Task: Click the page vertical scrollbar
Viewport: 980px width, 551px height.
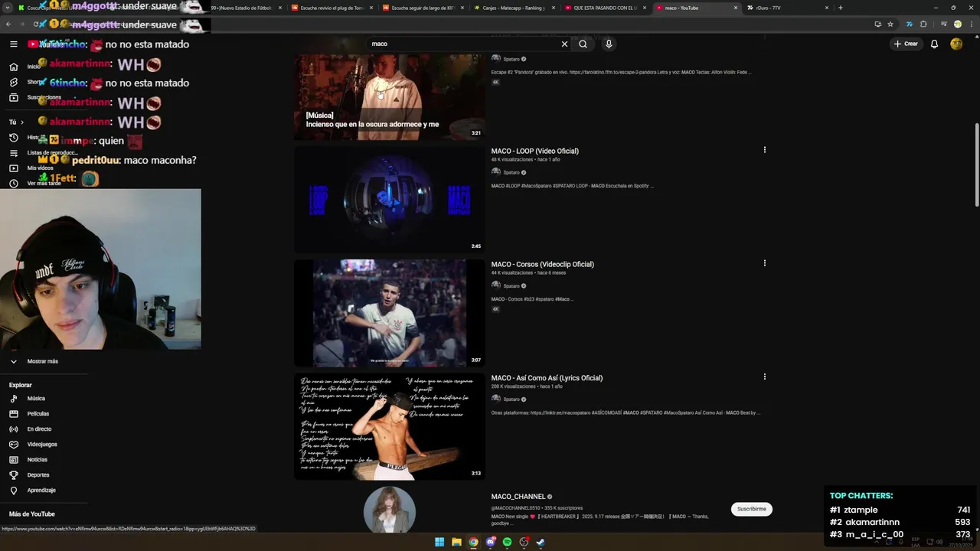Action: pos(976,165)
